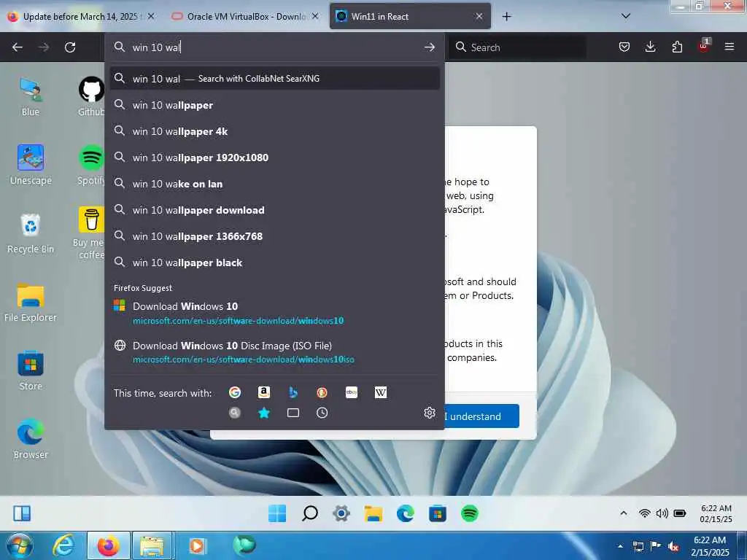The height and width of the screenshot is (560, 747).
Task: Open Settings gear in Win11 taskbar
Action: 341,513
